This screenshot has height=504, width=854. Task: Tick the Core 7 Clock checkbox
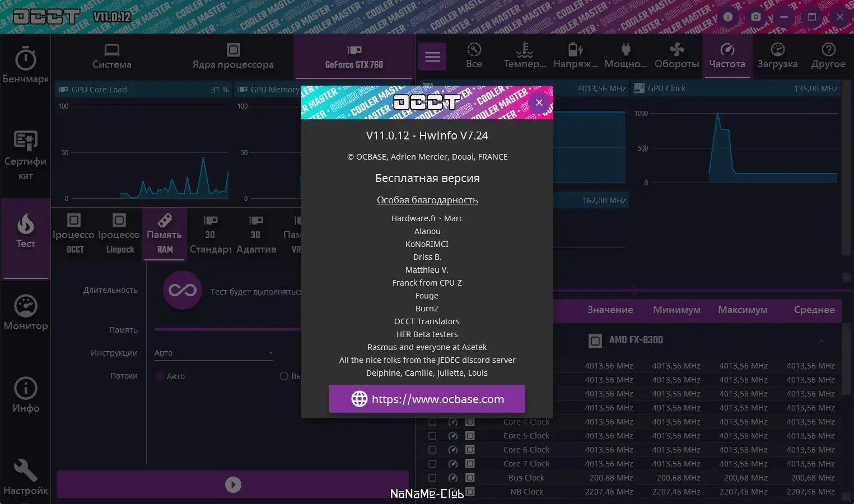tap(432, 464)
